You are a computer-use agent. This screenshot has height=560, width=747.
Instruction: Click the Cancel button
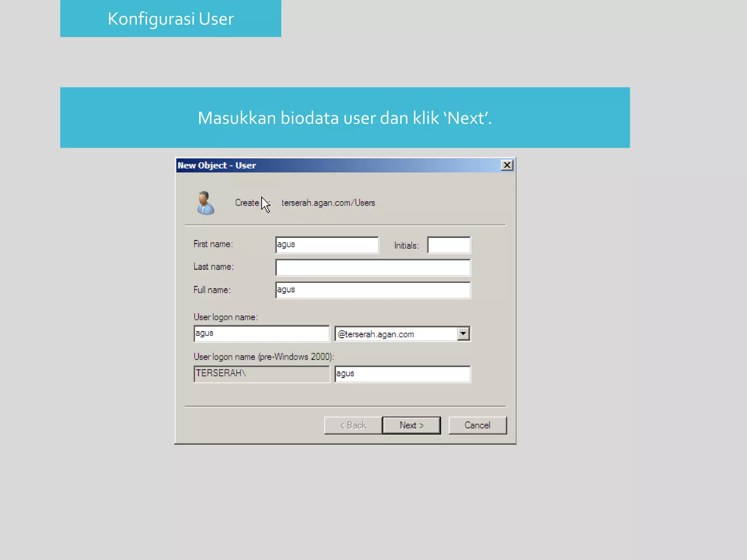click(477, 425)
